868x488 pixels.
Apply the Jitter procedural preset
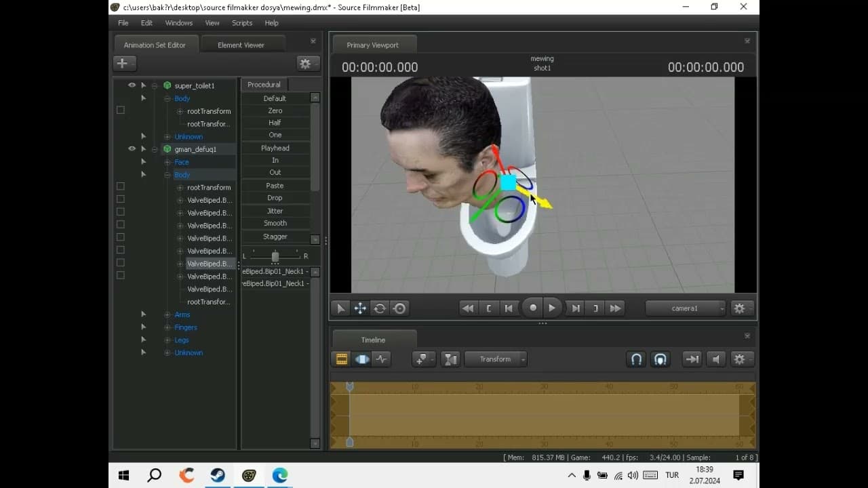pyautogui.click(x=275, y=211)
